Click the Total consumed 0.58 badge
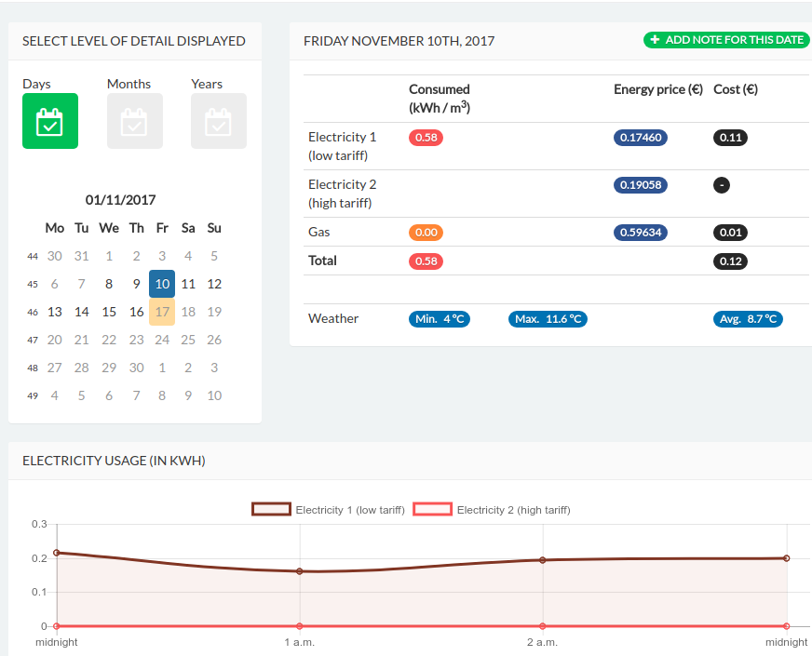Screen dimensions: 812x656 click(x=426, y=261)
